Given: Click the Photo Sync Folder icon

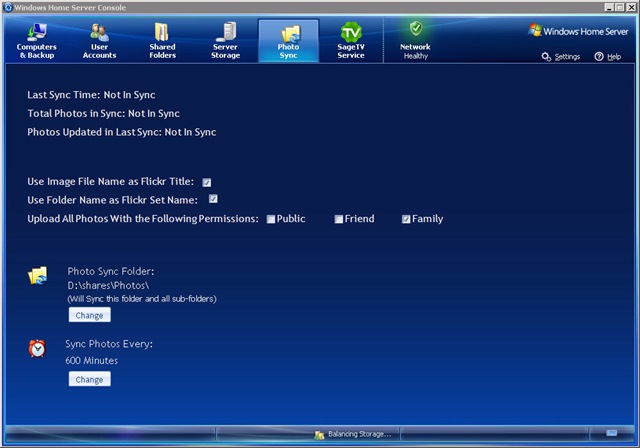Looking at the screenshot, I should [38, 275].
